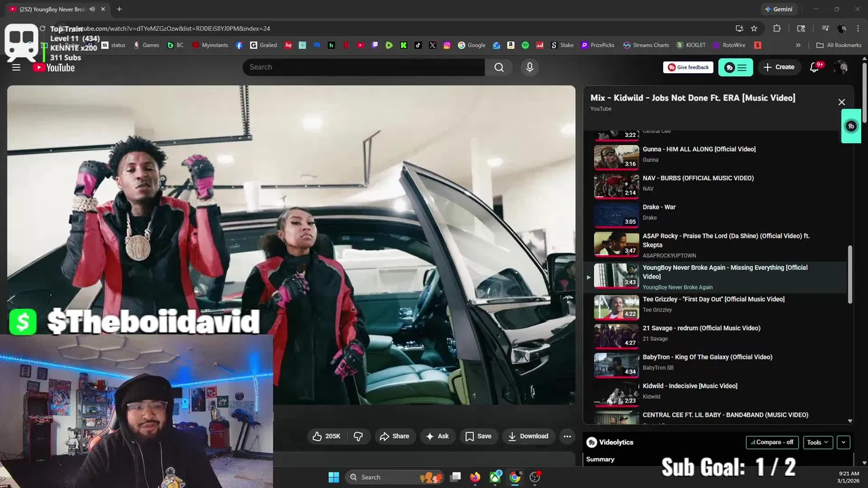Play Gunna - HIM ALL ALONG thumbnail
Screen dimensions: 868x488
click(x=616, y=157)
